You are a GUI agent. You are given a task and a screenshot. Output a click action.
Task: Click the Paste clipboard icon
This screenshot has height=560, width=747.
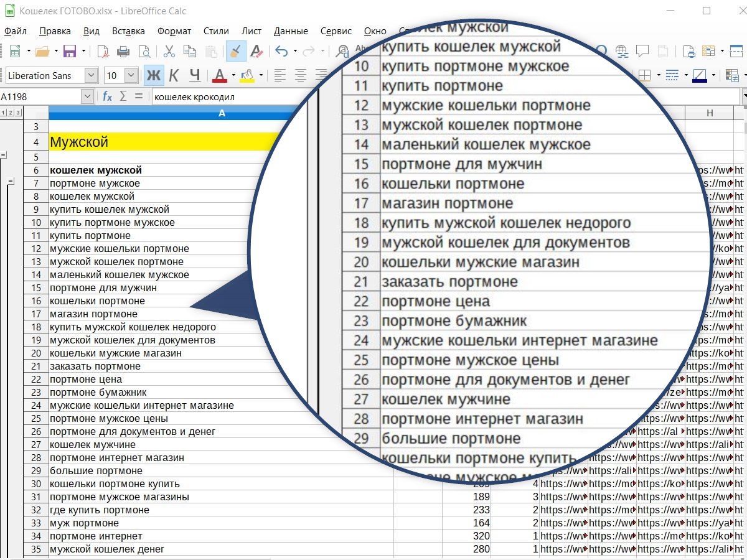pos(212,51)
